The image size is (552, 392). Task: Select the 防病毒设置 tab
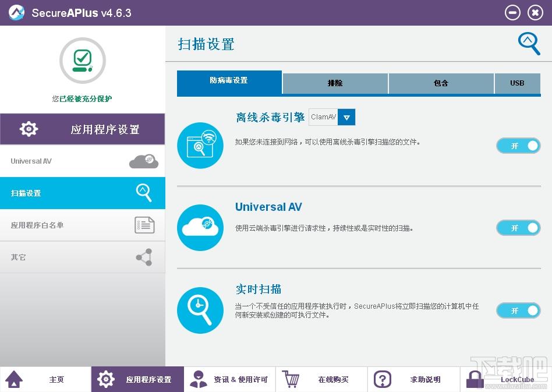[229, 82]
